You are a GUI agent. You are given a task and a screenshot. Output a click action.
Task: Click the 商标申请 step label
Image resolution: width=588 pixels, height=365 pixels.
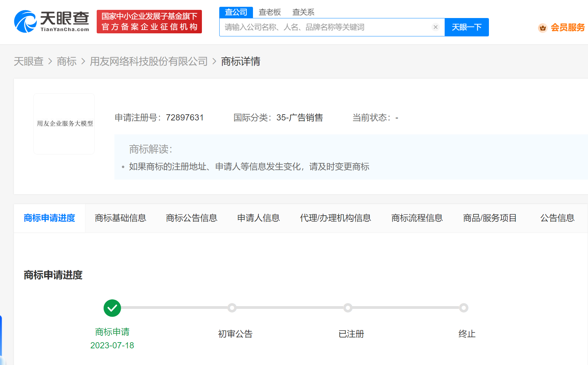(112, 332)
